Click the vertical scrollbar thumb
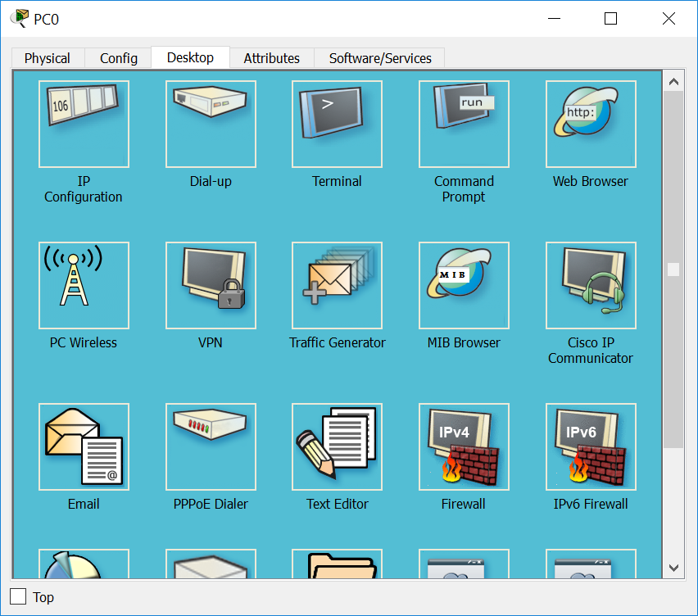This screenshot has height=616, width=698. point(673,269)
